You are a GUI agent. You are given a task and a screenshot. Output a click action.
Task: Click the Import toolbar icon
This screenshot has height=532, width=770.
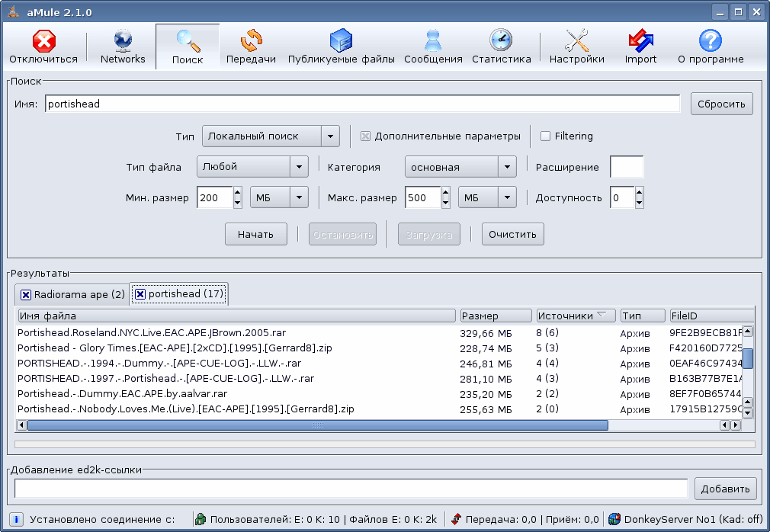(640, 46)
